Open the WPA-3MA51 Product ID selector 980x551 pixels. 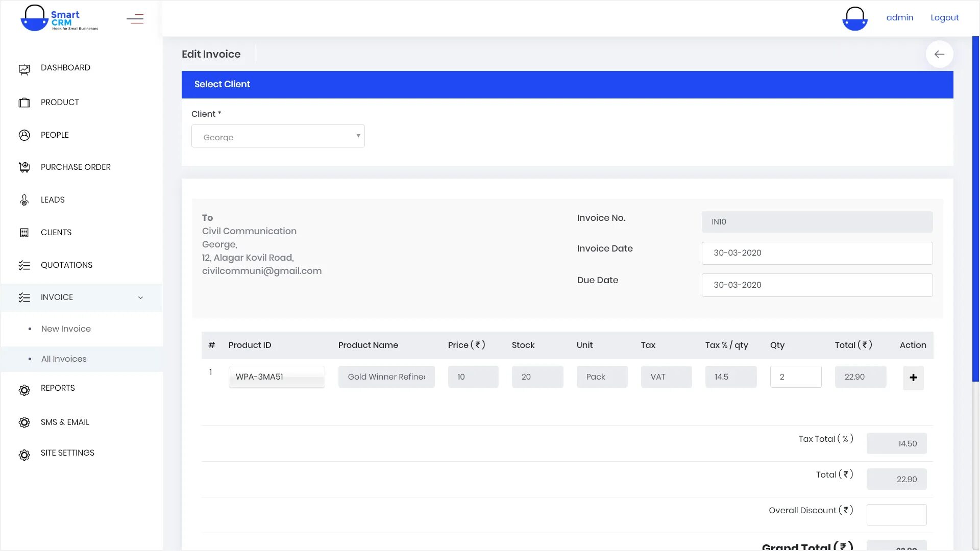(276, 377)
